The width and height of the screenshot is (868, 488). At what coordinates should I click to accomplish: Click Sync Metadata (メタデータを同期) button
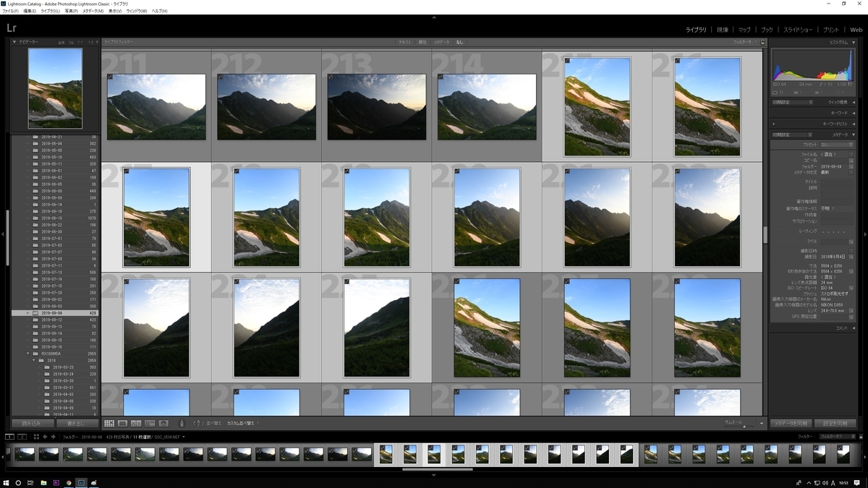pyautogui.click(x=791, y=424)
